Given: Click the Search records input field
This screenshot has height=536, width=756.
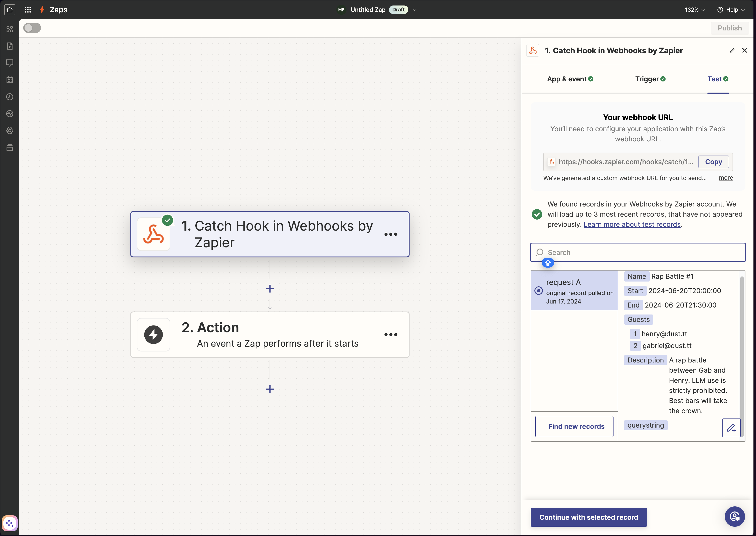Looking at the screenshot, I should [638, 253].
